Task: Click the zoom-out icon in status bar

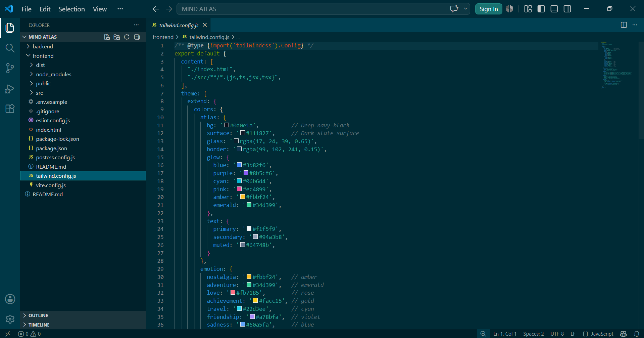Action: click(x=483, y=334)
